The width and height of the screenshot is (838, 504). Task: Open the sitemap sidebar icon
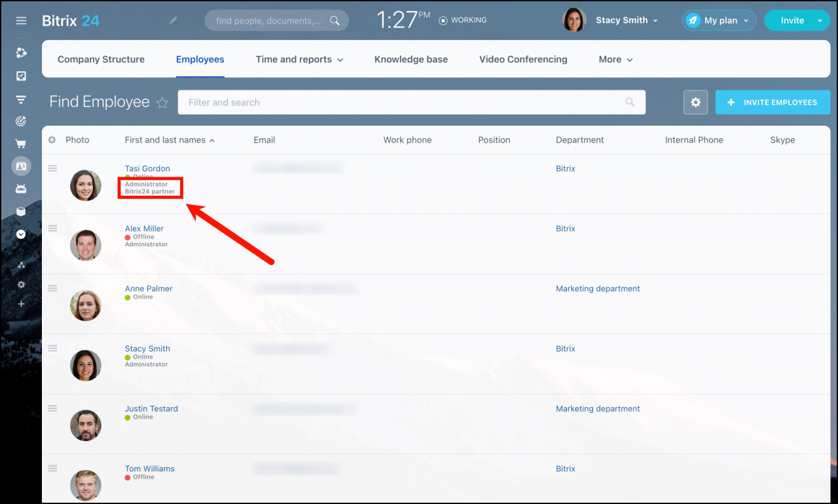pos(21,265)
